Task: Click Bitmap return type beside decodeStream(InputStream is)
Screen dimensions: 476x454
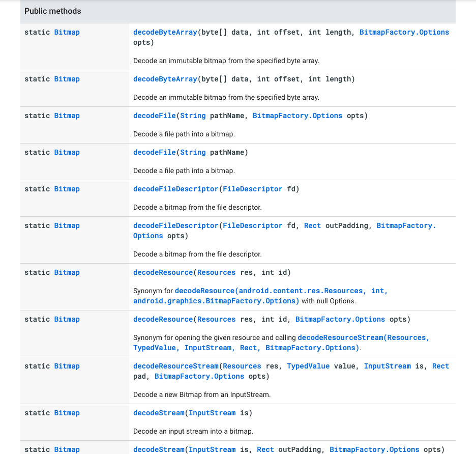Action: 67,413
